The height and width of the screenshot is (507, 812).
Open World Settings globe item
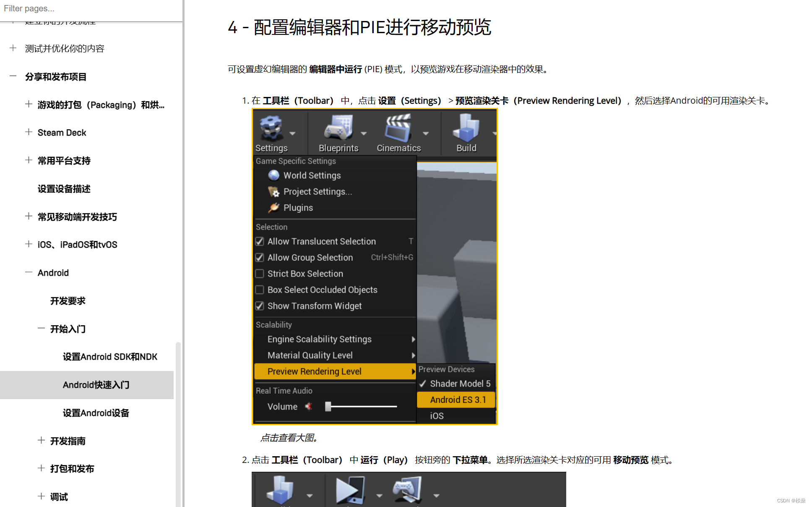click(x=274, y=175)
